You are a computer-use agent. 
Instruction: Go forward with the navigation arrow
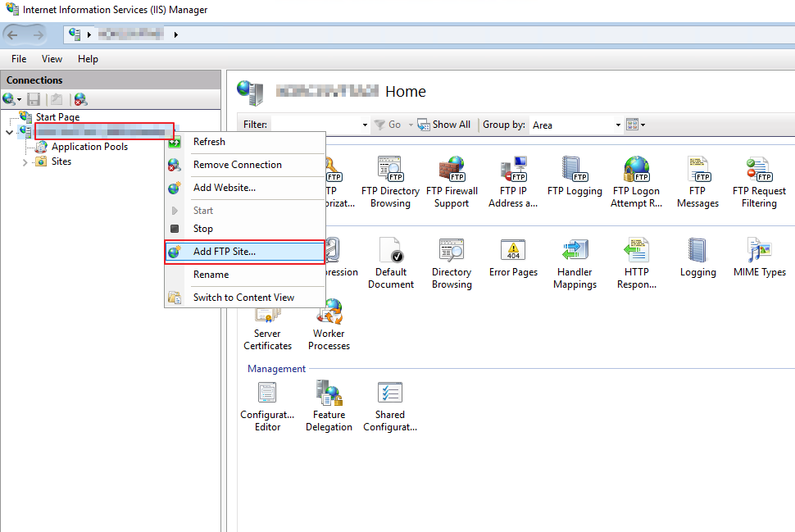[x=38, y=34]
